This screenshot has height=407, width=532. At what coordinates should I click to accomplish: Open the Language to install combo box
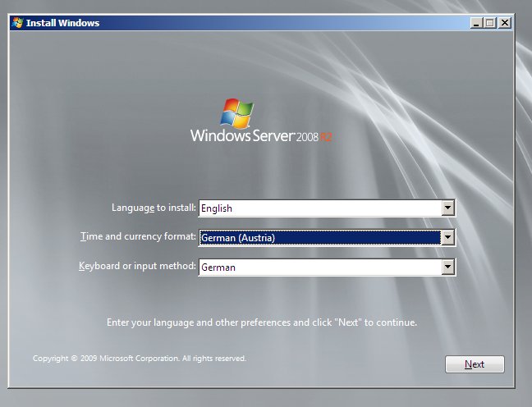tap(327, 208)
